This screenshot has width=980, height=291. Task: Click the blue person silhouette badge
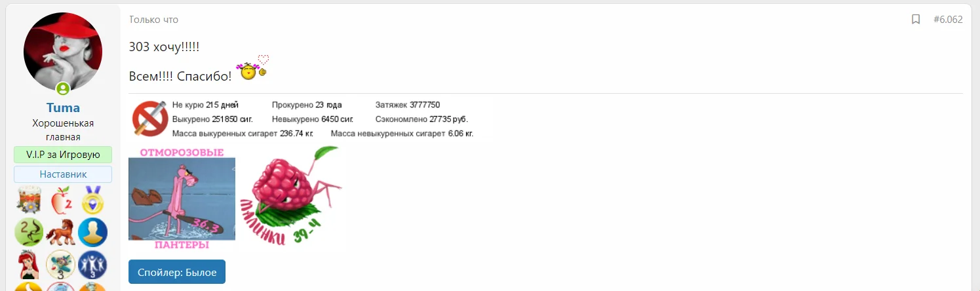tap(93, 232)
